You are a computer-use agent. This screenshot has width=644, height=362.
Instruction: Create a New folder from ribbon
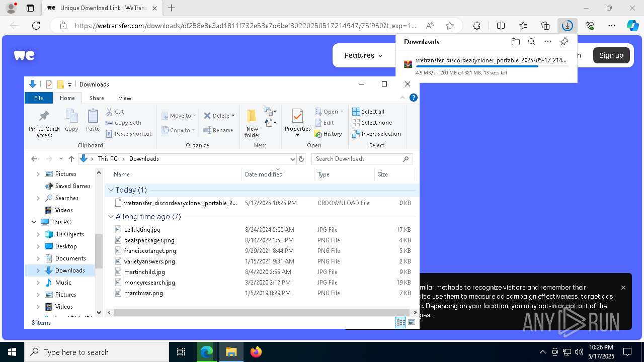(252, 123)
